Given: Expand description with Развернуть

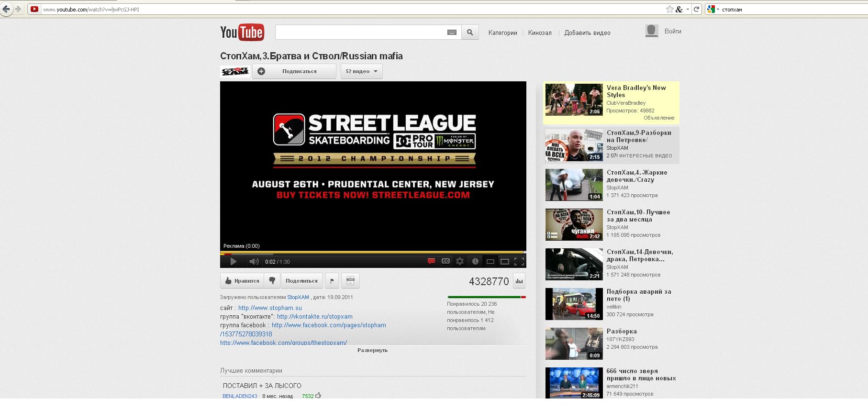Looking at the screenshot, I should 372,350.
